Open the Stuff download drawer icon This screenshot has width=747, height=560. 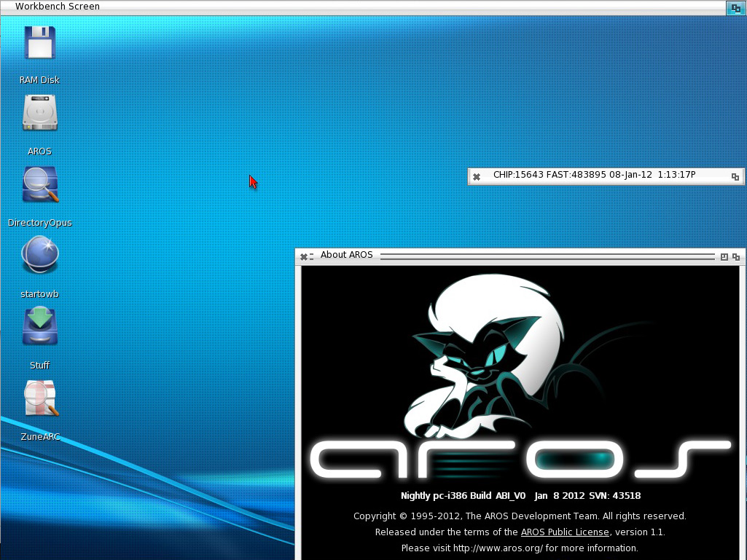pyautogui.click(x=40, y=327)
